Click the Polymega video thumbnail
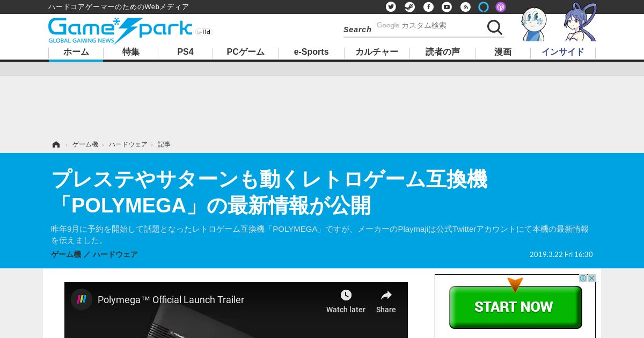Screen dimensions: 644x338 pyautogui.click(x=236, y=310)
